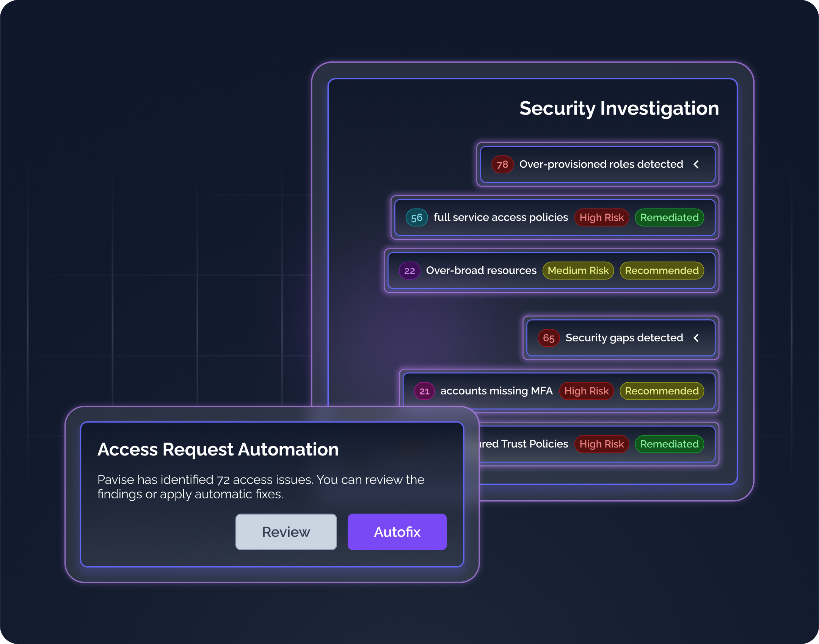Open the Security gaps detected text
This screenshot has width=819, height=644.
click(624, 338)
